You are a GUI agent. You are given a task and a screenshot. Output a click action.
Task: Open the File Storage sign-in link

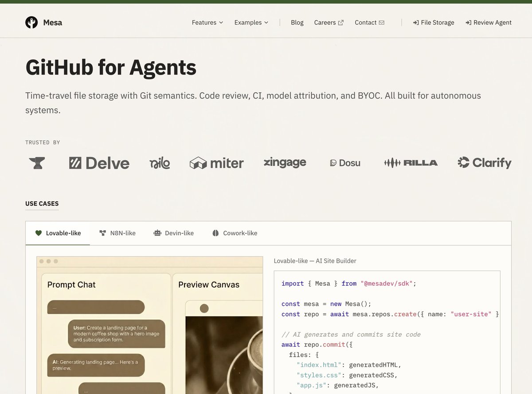pyautogui.click(x=434, y=23)
